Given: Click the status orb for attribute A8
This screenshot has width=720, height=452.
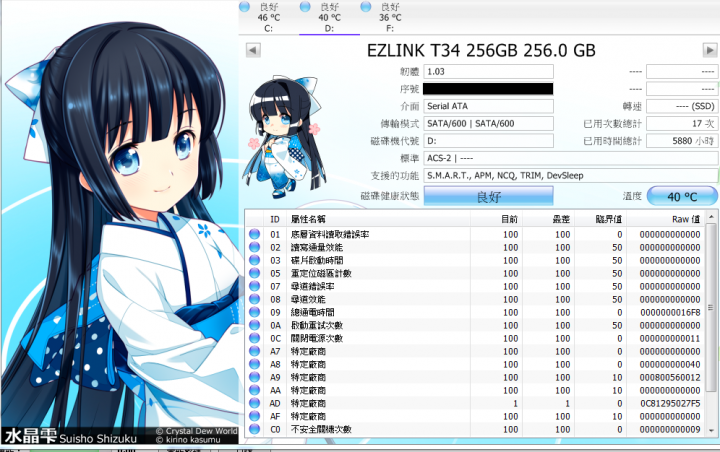Looking at the screenshot, I should [x=254, y=364].
